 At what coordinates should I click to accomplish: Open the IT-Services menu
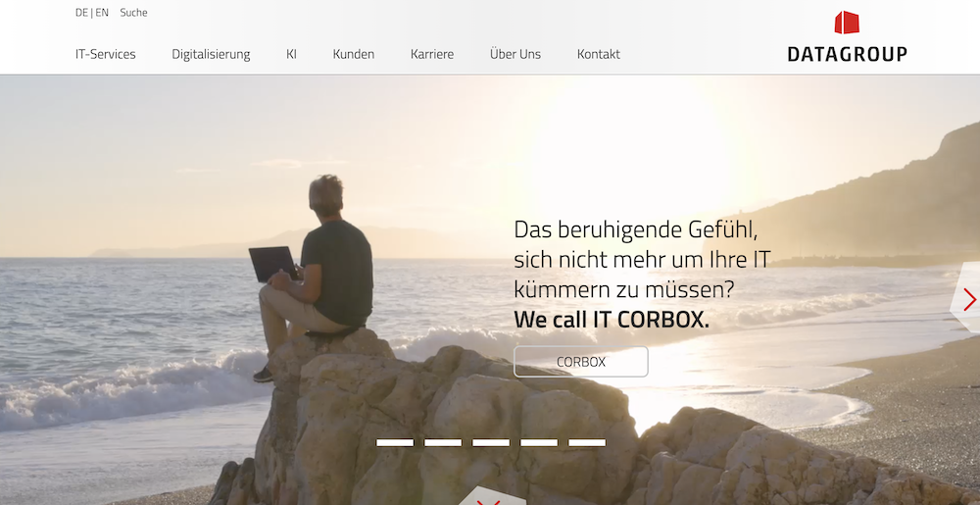click(106, 54)
